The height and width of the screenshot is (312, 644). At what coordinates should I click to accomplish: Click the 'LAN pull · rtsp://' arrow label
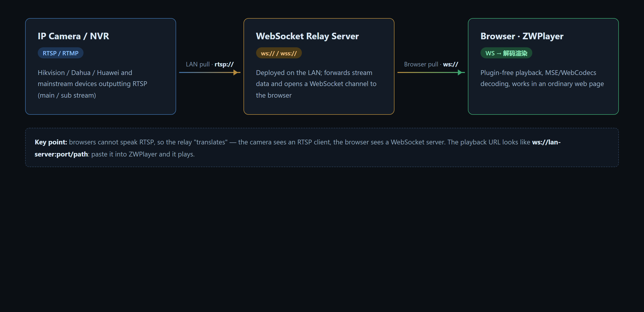(210, 64)
